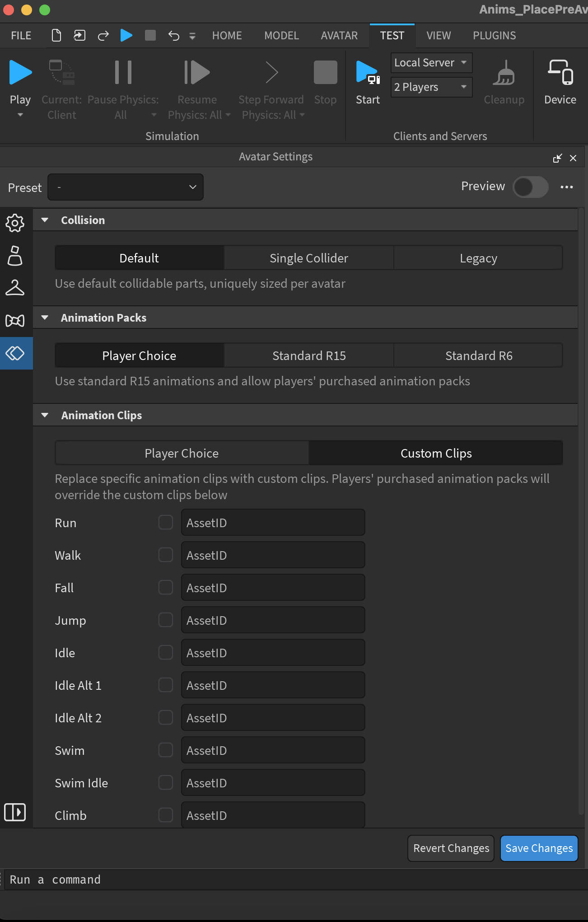Open the dropdown arrow under Play
588x922 pixels.
click(20, 115)
